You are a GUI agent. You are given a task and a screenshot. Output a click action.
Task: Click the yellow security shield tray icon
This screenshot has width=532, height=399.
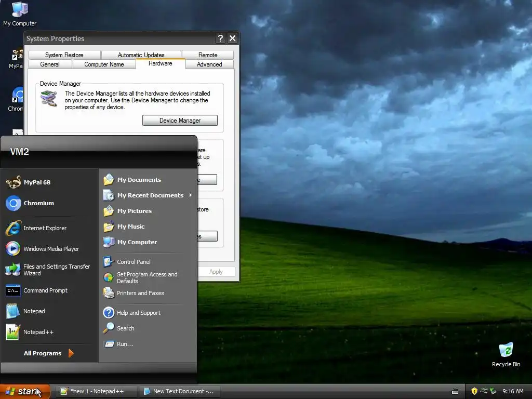pos(474,391)
